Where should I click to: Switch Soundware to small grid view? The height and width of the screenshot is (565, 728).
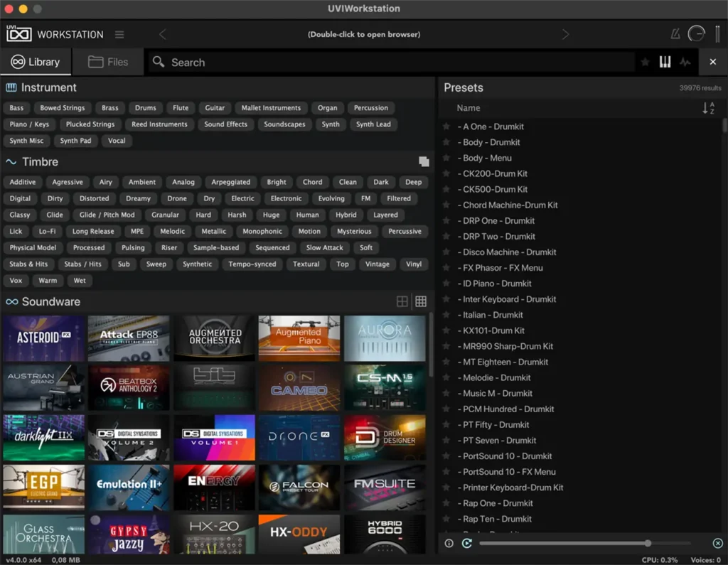coord(421,301)
